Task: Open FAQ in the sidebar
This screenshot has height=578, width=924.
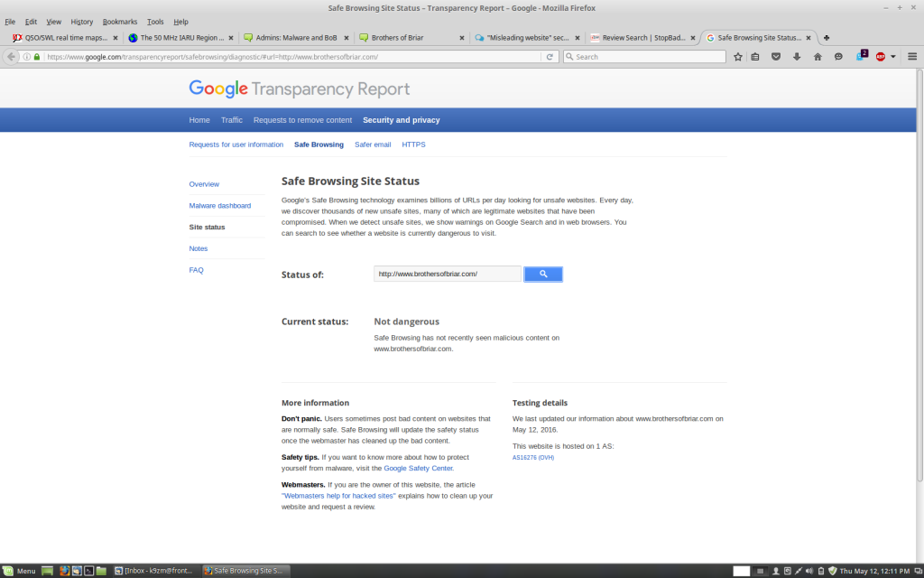Action: [x=196, y=270]
